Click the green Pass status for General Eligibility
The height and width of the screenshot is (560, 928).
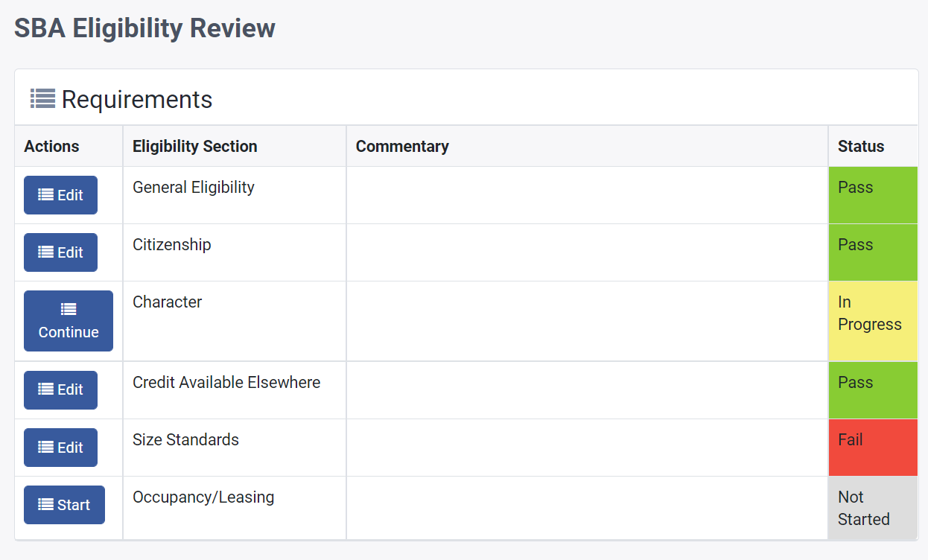(x=872, y=195)
